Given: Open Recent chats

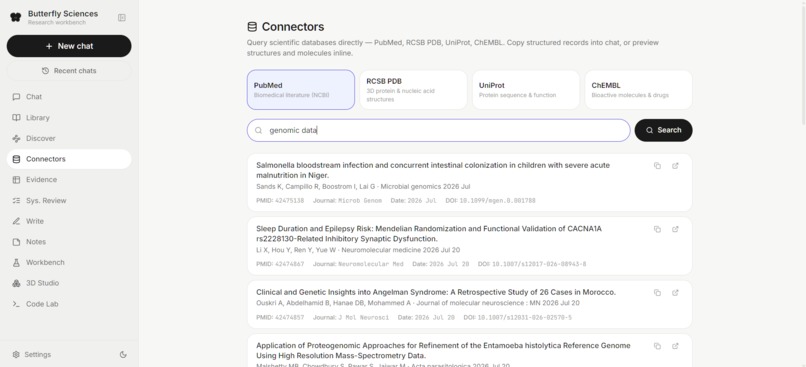Looking at the screenshot, I should coord(69,71).
